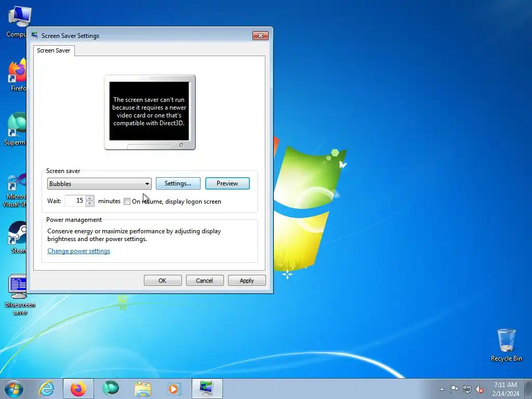The width and height of the screenshot is (532, 399).
Task: Open screen saver Settings... button
Action: [x=178, y=183]
